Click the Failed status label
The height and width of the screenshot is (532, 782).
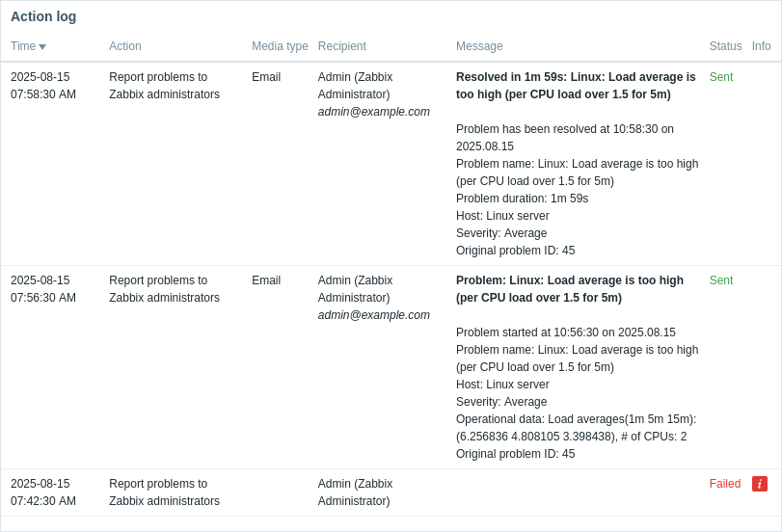[x=725, y=484]
